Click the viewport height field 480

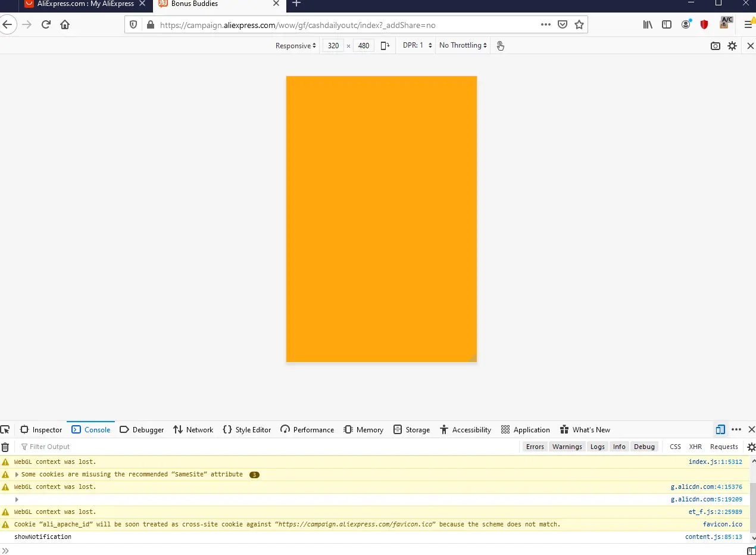[x=364, y=46]
